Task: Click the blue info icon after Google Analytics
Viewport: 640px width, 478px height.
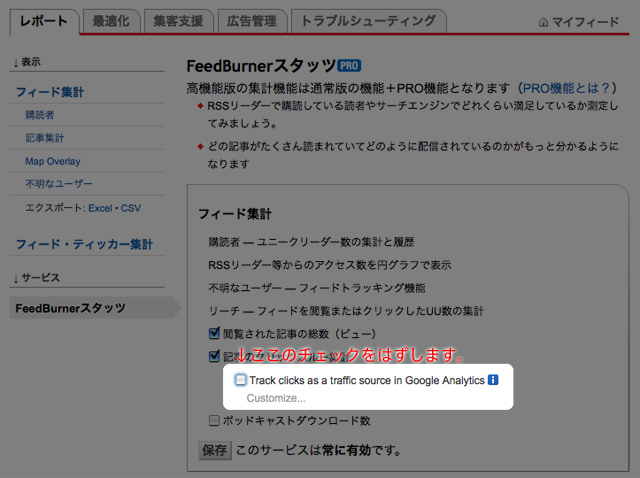Action: [x=493, y=380]
